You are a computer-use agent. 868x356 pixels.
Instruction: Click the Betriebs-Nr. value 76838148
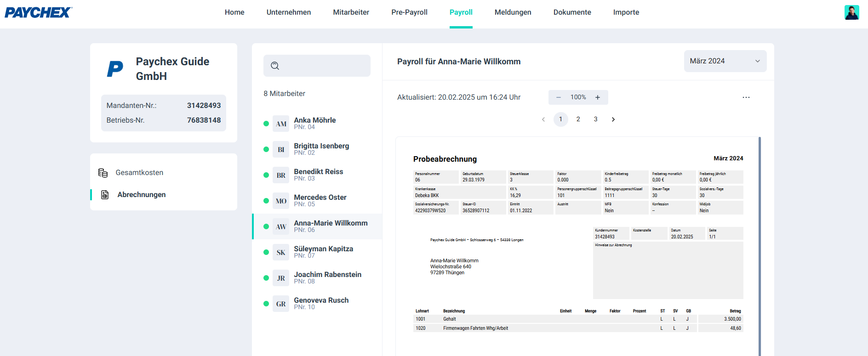tap(204, 120)
